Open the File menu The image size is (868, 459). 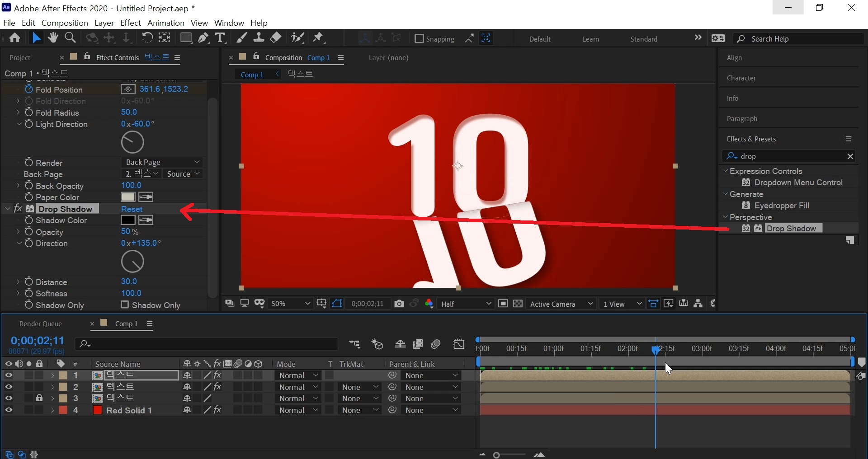click(9, 23)
